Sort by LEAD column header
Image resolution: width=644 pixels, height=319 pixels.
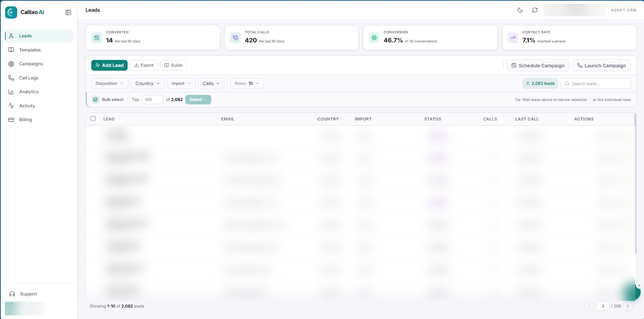point(109,119)
